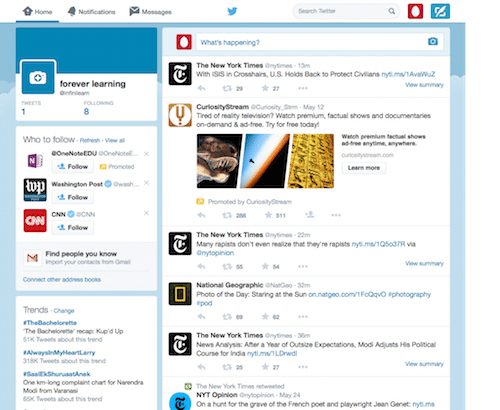
Task: Open the @nytopinion mention link
Action: 215,253
